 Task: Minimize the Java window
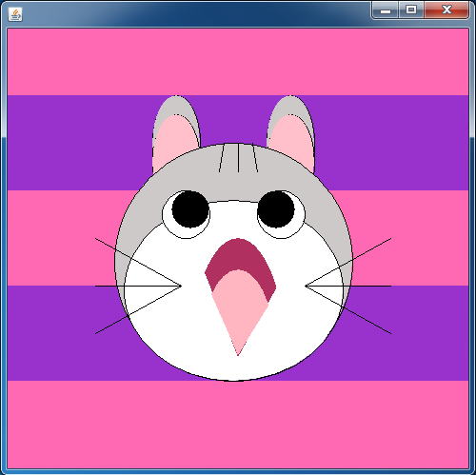[386, 10]
